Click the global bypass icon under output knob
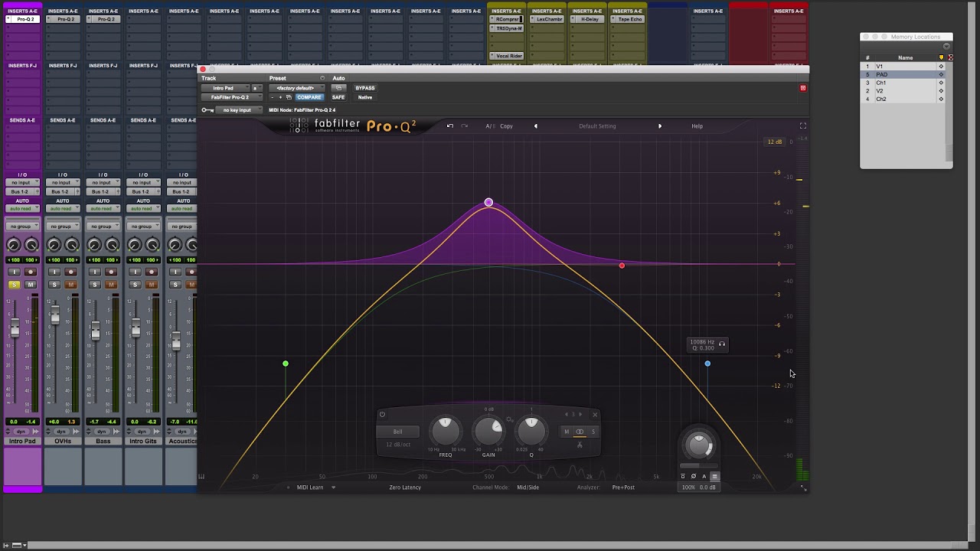 point(683,476)
